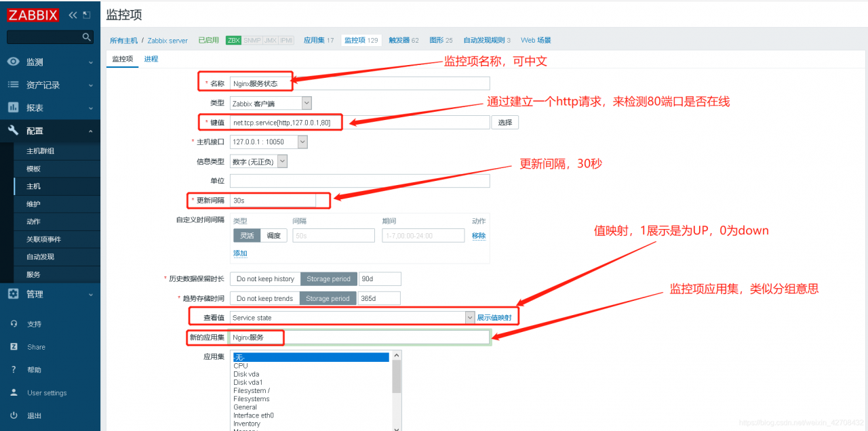This screenshot has height=431, width=868.
Task: Select trends Storage period option
Action: (328, 298)
